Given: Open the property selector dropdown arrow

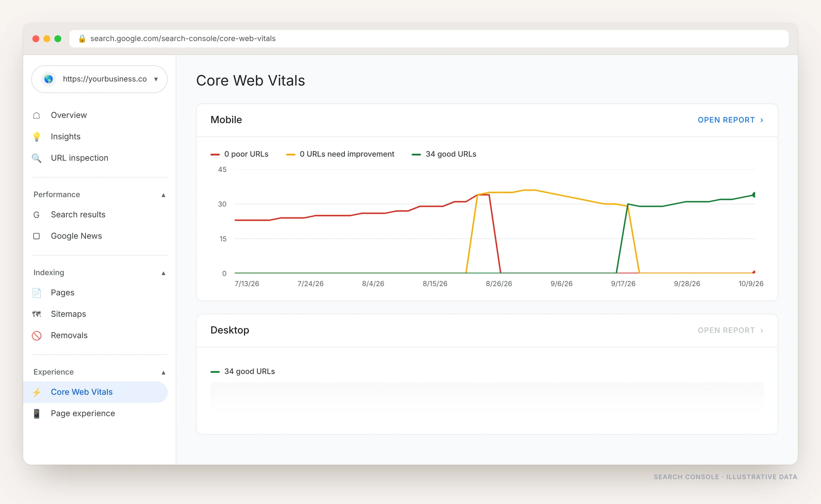Looking at the screenshot, I should 156,79.
